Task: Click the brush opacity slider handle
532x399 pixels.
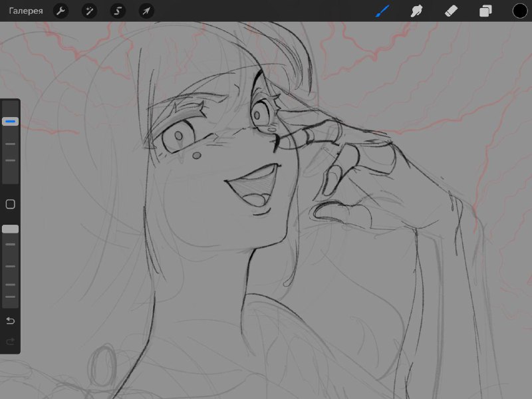Action: coord(11,229)
